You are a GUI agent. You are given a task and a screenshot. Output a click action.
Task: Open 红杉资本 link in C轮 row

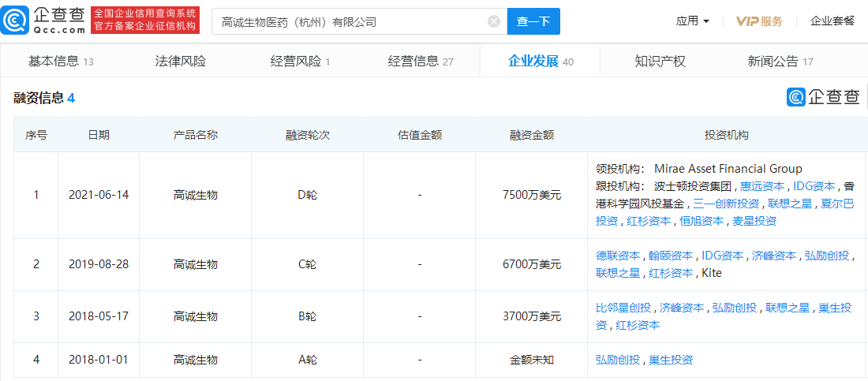pos(671,273)
